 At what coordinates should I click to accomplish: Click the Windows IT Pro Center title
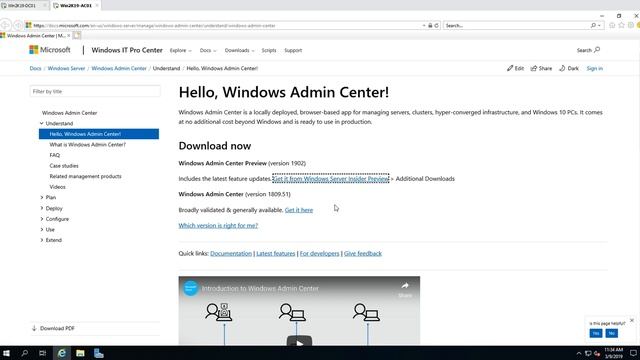(127, 50)
